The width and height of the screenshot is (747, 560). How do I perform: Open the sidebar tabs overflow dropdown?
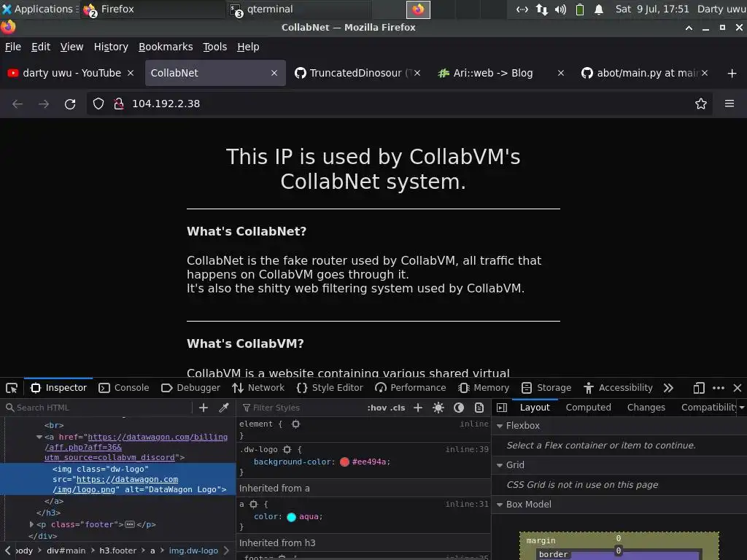pyautogui.click(x=742, y=408)
